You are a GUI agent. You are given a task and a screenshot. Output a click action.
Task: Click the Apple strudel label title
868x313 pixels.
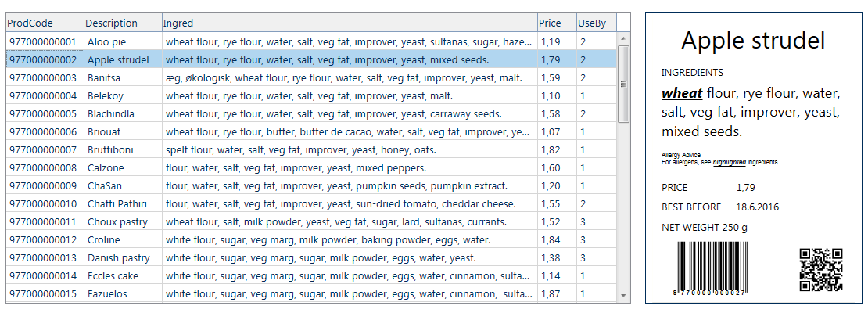pos(753,40)
